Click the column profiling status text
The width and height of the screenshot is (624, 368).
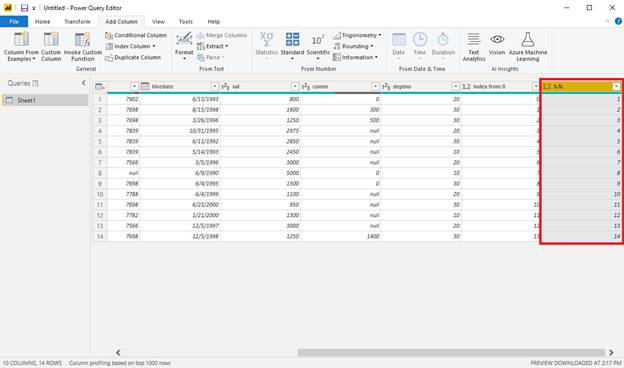[119, 363]
